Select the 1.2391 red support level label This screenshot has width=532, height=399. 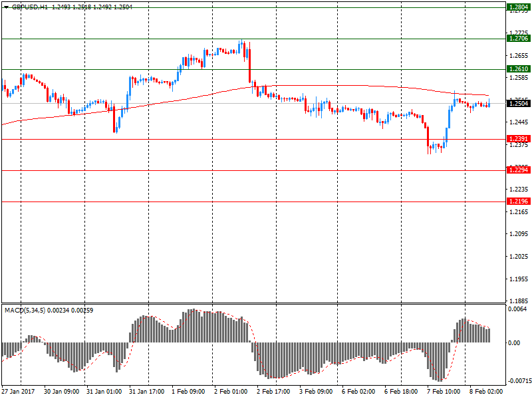pos(519,139)
